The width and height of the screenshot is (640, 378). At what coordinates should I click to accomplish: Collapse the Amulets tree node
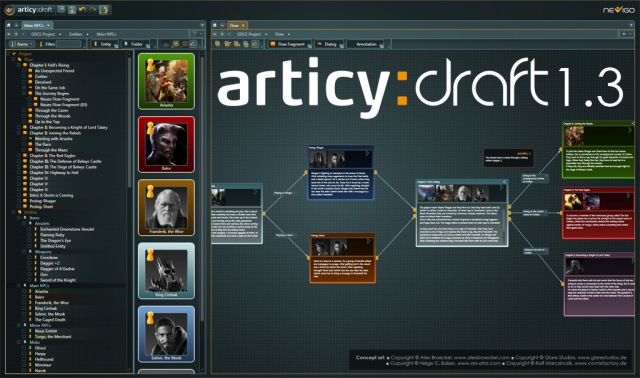(24, 223)
